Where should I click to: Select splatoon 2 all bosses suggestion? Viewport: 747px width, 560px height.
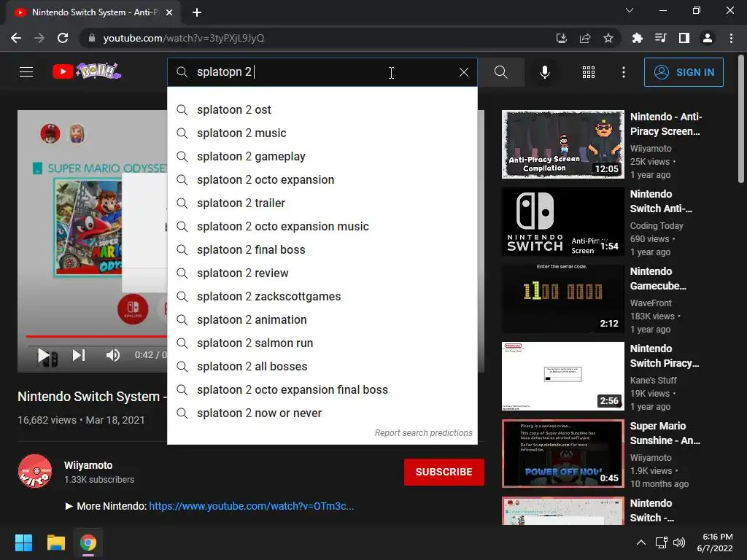(322, 367)
